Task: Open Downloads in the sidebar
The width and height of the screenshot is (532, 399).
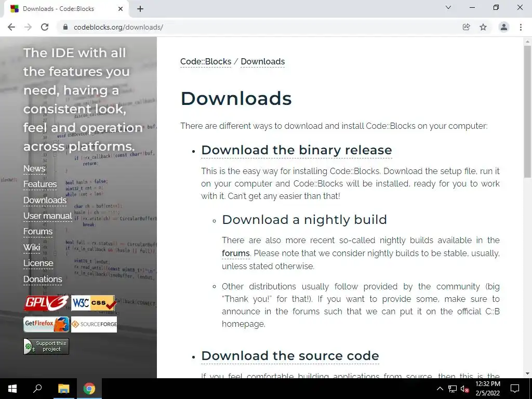Action: pos(45,200)
